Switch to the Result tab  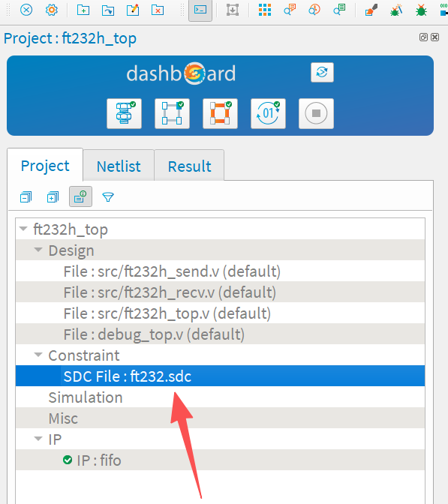coord(189,166)
